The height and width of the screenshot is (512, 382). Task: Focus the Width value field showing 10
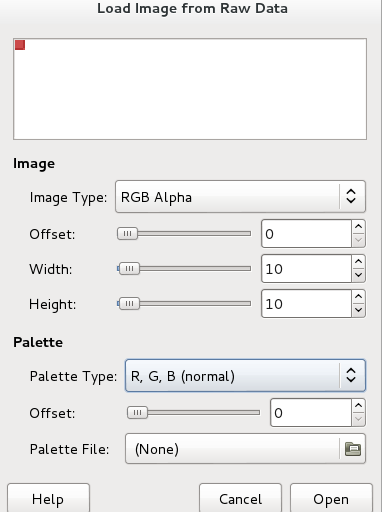(x=306, y=269)
